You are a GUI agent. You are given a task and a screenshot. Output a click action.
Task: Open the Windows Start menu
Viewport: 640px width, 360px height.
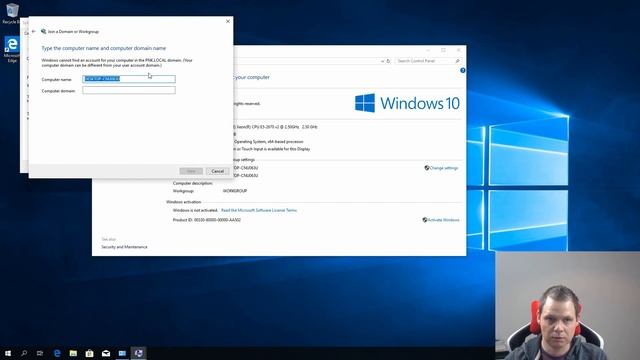pos(8,353)
